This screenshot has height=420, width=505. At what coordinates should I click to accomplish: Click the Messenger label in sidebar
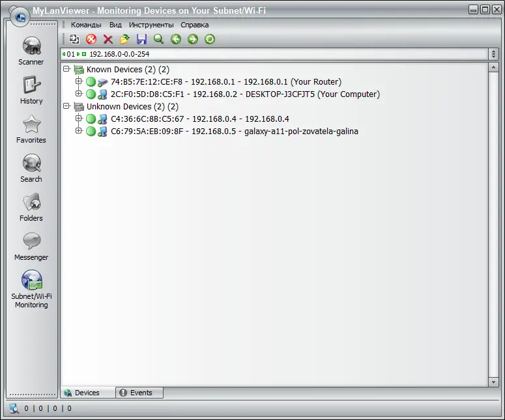click(x=31, y=257)
